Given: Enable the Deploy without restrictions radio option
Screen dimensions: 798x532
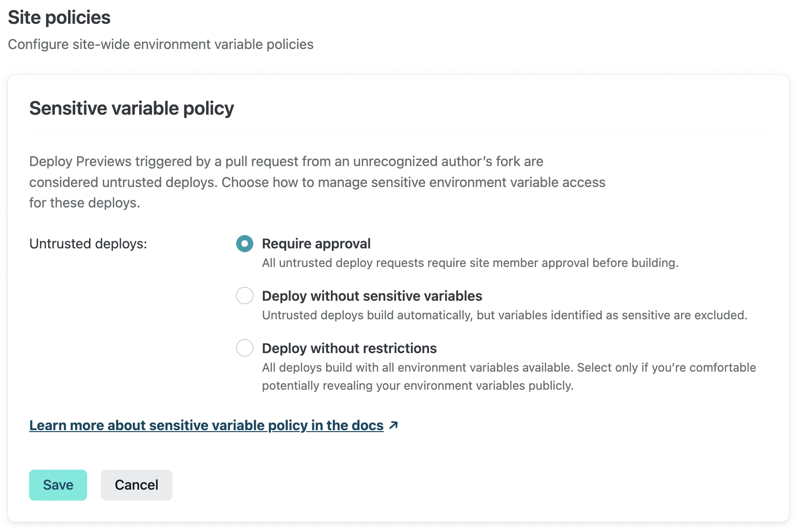Looking at the screenshot, I should (245, 348).
